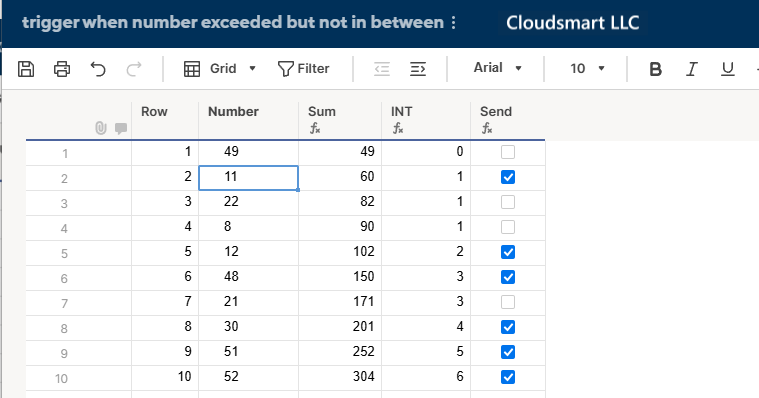Uncheck the Send box in row 2
This screenshot has height=398, width=759.
[x=508, y=177]
